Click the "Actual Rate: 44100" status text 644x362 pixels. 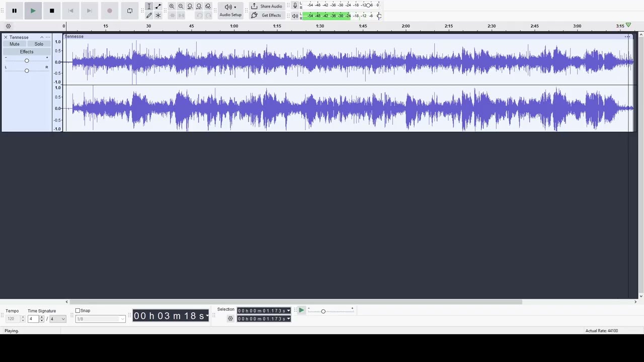click(602, 331)
